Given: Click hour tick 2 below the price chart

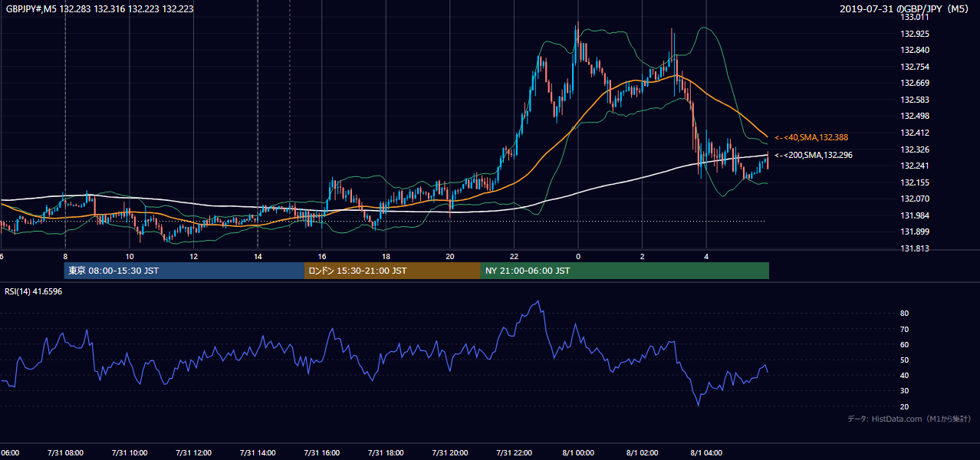Looking at the screenshot, I should coord(643,256).
